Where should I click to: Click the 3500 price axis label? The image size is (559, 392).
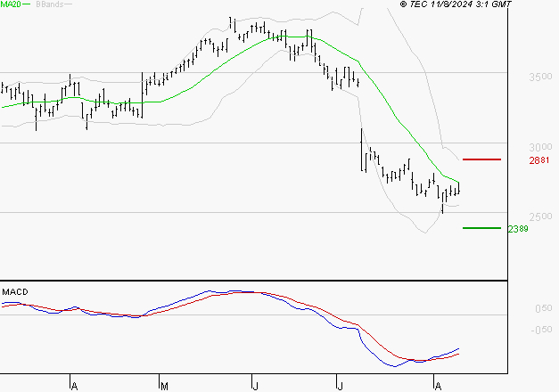click(x=540, y=77)
